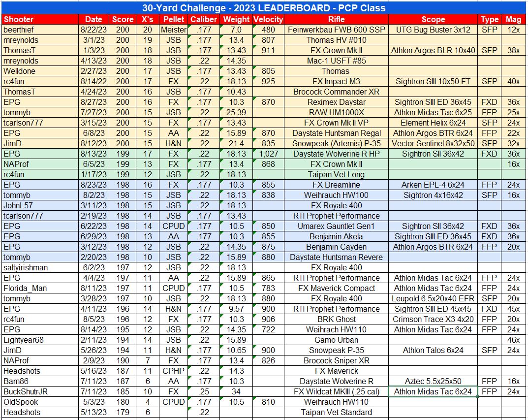The image size is (528, 420).
Task: Click the Crimson Trace X3 4x20 cell
Action: coord(433,319)
